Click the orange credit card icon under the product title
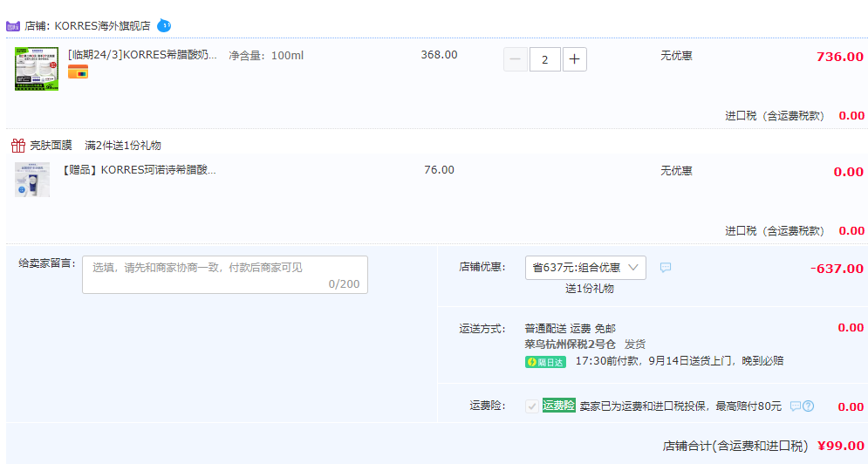 coord(78,72)
